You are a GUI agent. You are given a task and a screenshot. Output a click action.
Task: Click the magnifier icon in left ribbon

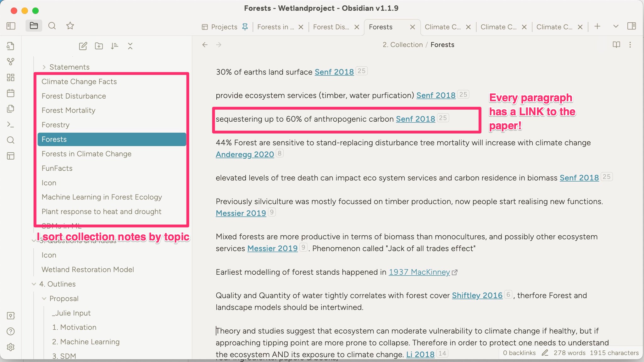tap(11, 140)
